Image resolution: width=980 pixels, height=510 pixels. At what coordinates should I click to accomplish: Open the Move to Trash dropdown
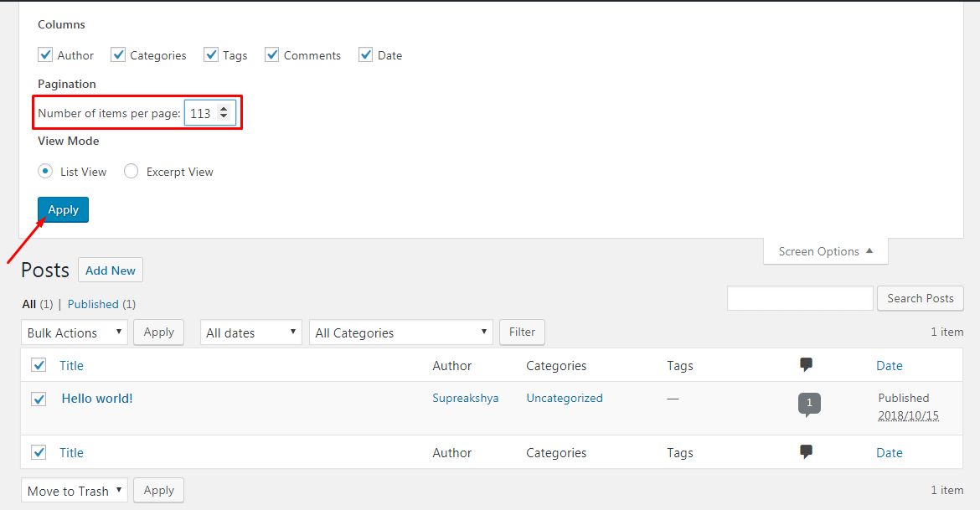(75, 491)
